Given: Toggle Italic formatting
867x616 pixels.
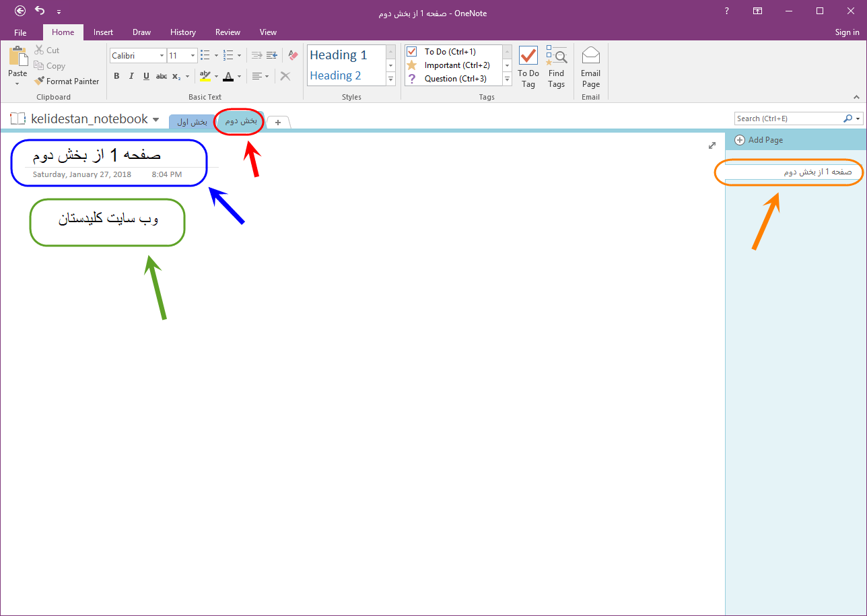Looking at the screenshot, I should [x=131, y=76].
